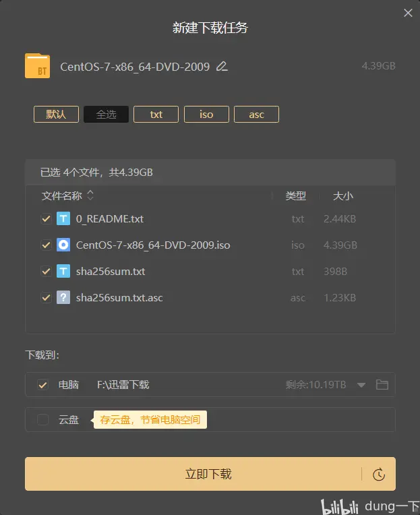Click file name sha256sum.txt.asc
The width and height of the screenshot is (420, 515).
pos(119,297)
